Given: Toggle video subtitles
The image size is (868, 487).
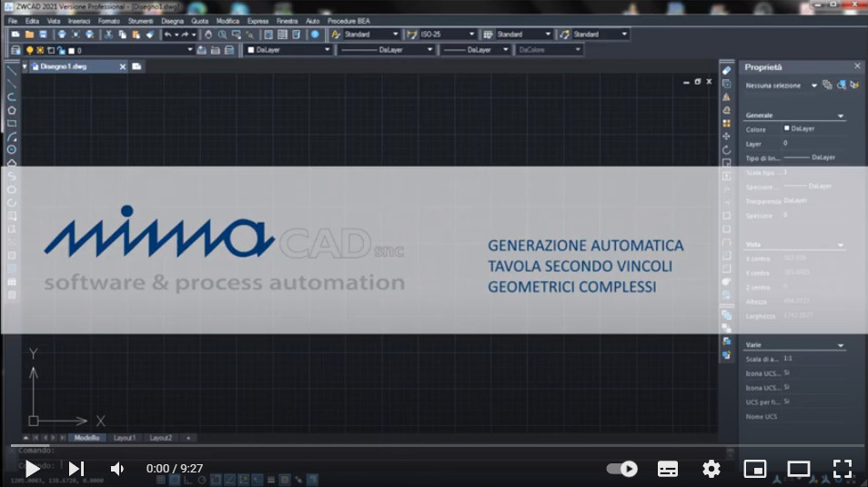Looking at the screenshot, I should 668,469.
